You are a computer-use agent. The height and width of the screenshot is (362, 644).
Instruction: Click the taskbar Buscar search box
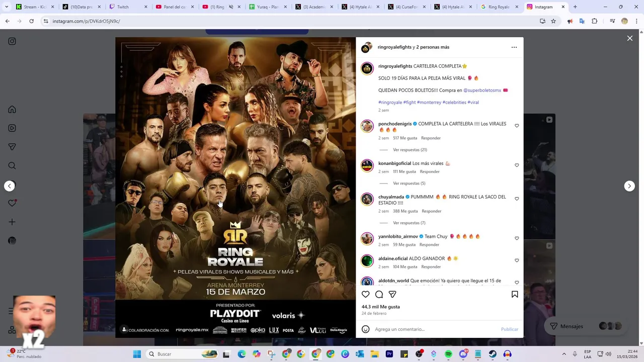(183, 354)
